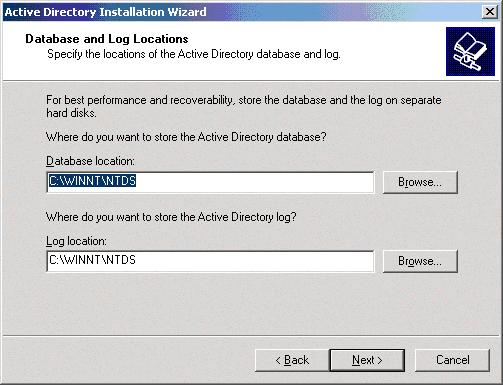Screen dimensions: 503x385
Task: Focus the Log location text field
Action: click(x=210, y=261)
